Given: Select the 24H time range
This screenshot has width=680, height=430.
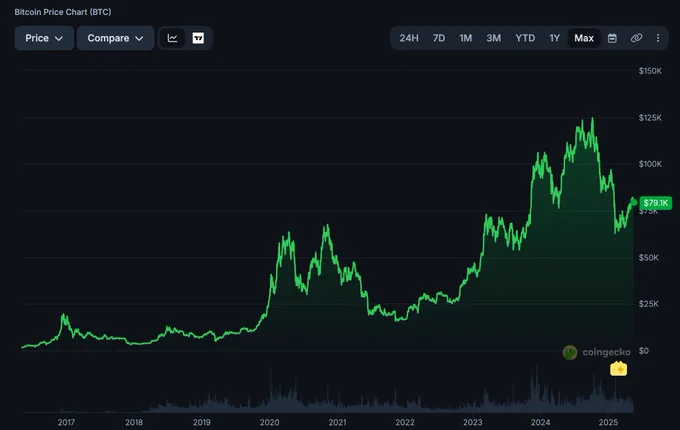Looking at the screenshot, I should (x=409, y=38).
